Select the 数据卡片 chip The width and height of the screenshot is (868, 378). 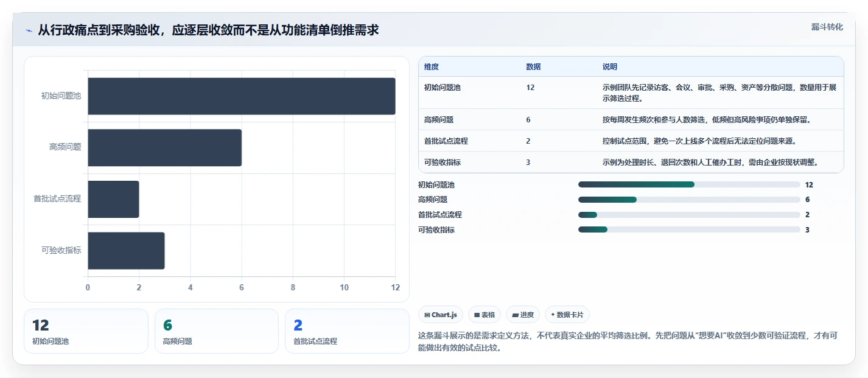(x=567, y=315)
